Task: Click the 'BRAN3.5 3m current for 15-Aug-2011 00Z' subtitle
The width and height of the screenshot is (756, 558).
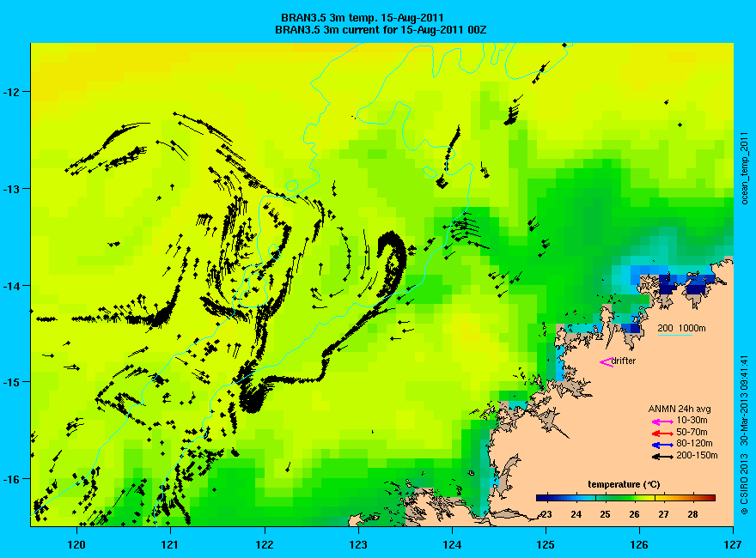Action: 381,30
